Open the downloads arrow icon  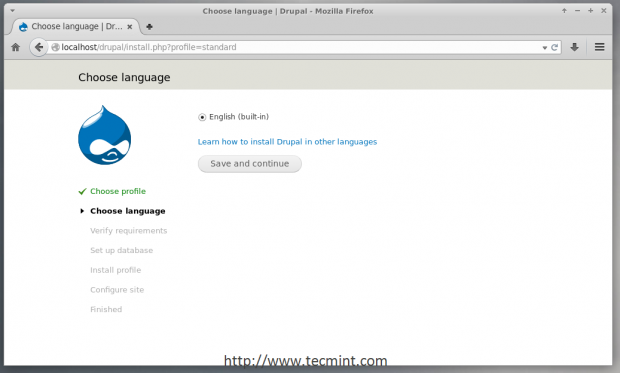tap(575, 47)
